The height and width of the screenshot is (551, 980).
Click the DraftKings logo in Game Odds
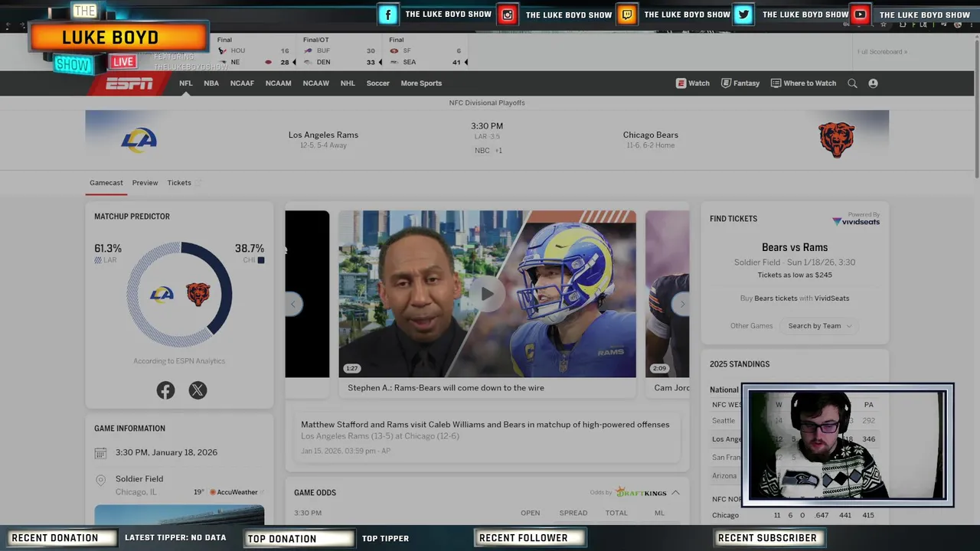pos(641,492)
